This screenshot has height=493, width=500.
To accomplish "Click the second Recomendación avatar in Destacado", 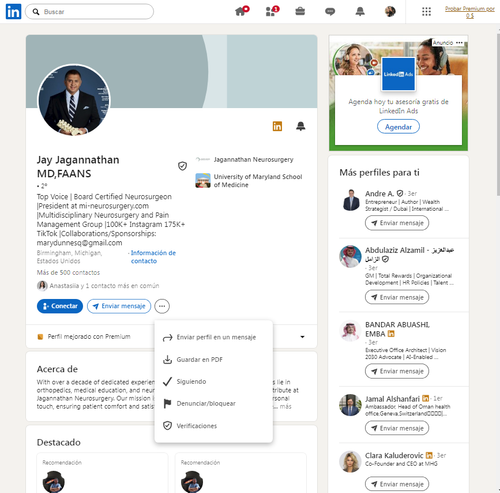I will [192, 482].
